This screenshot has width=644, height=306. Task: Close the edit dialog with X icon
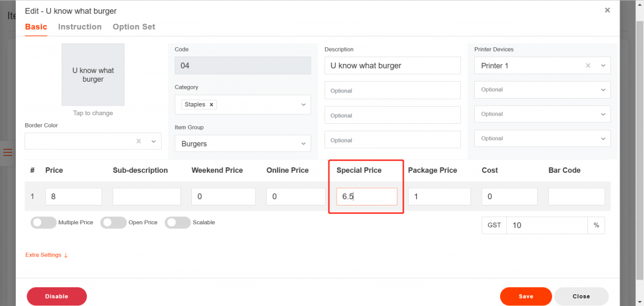(x=607, y=10)
